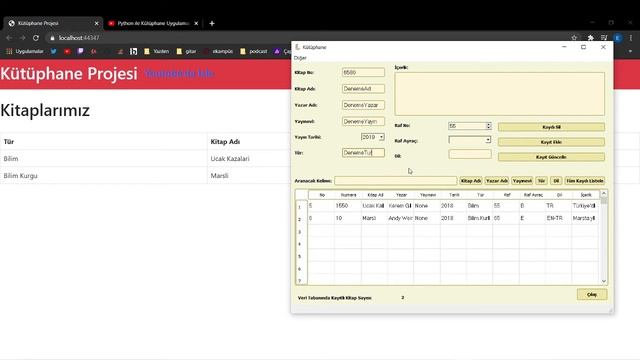This screenshot has height=360, width=640.
Task: Click 'Bilim Kurgu' in web page table
Action: coord(20,176)
